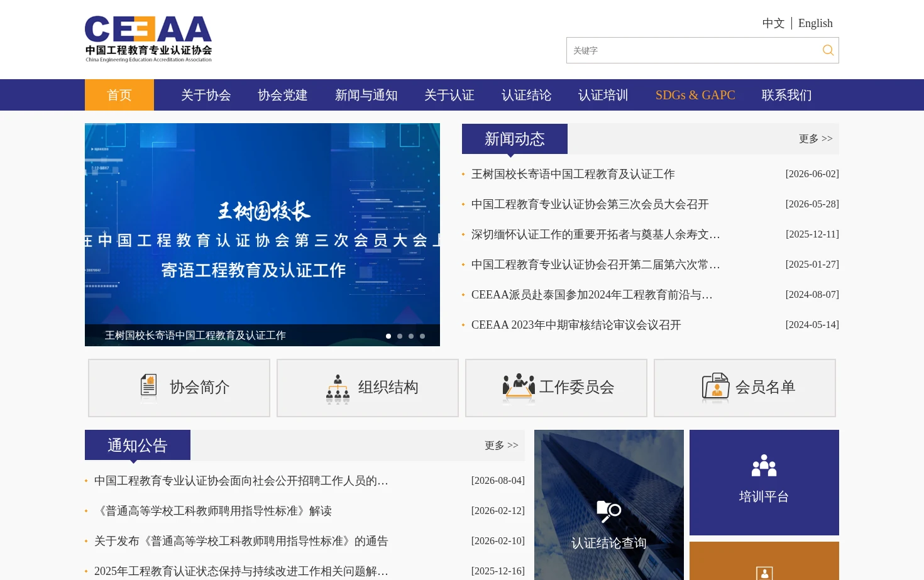Select the second carousel dot
This screenshot has width=924, height=580.
click(400, 336)
